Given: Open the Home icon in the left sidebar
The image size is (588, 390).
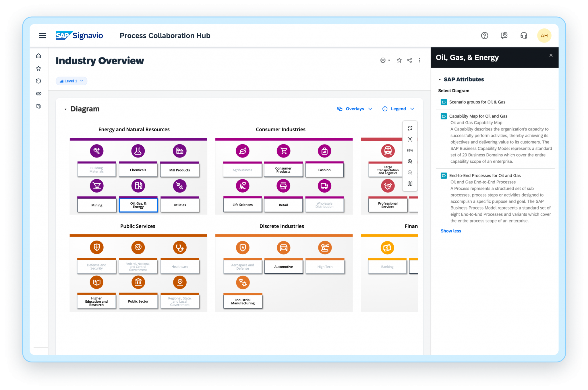Looking at the screenshot, I should click(x=38, y=56).
